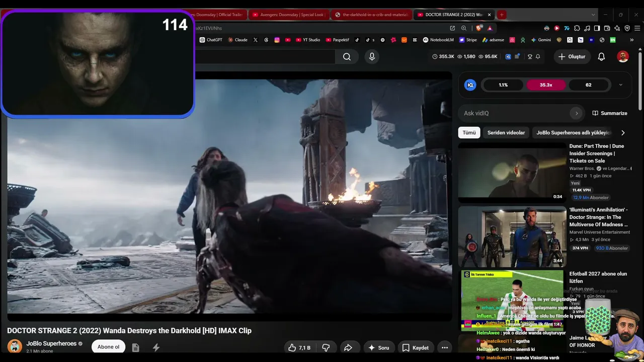Screen dimensions: 644x362
Task: Click the YouTube search magnifier button
Action: (x=347, y=57)
